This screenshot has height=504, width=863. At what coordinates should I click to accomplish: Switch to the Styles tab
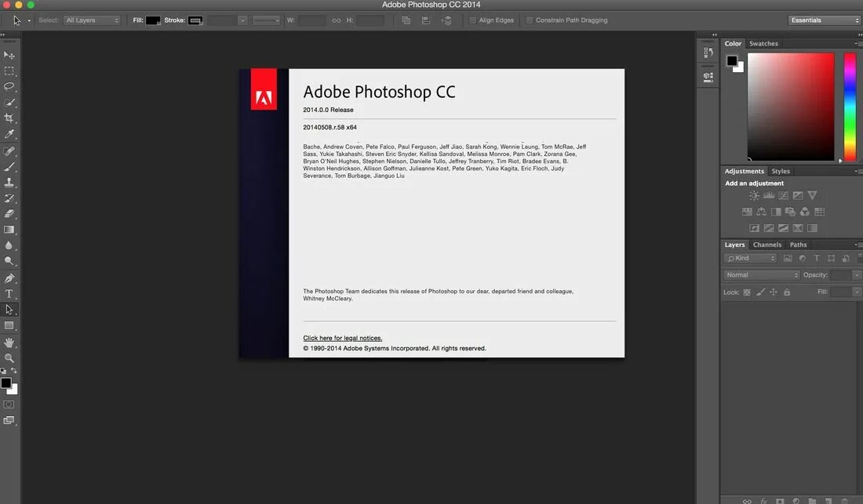pos(781,172)
